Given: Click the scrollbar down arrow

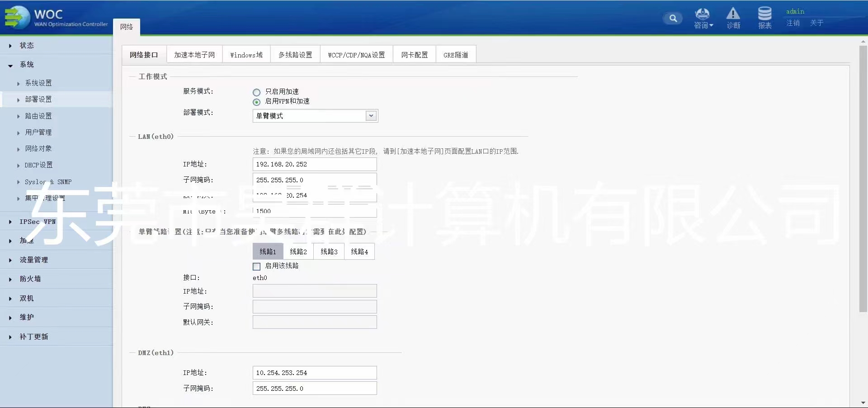Looking at the screenshot, I should point(863,403).
